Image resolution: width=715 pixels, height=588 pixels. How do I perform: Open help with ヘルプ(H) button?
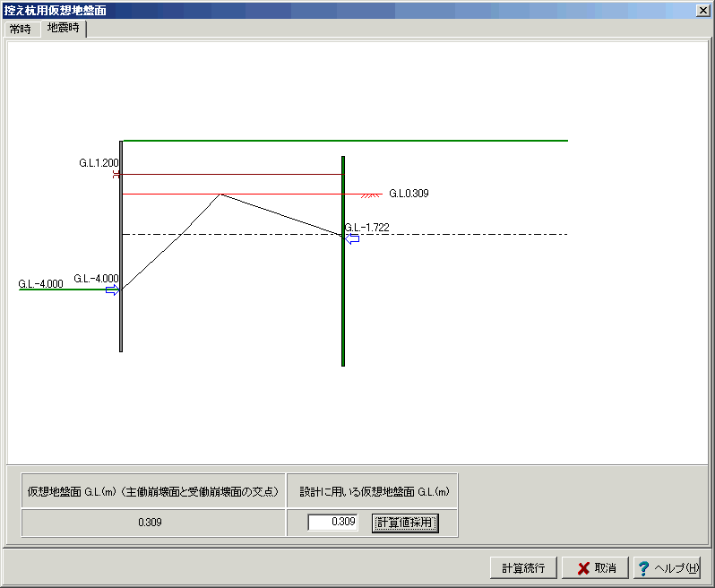[x=668, y=568]
